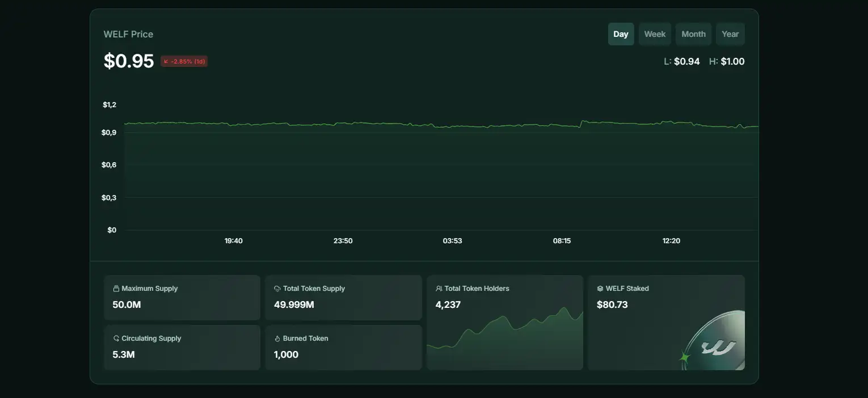
Task: Select the Month timeframe
Action: point(693,34)
